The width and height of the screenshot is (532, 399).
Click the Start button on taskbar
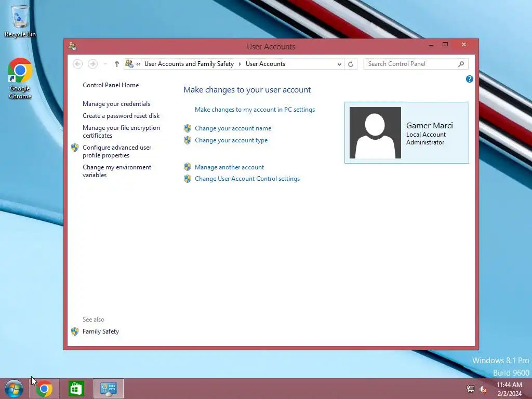pos(14,389)
